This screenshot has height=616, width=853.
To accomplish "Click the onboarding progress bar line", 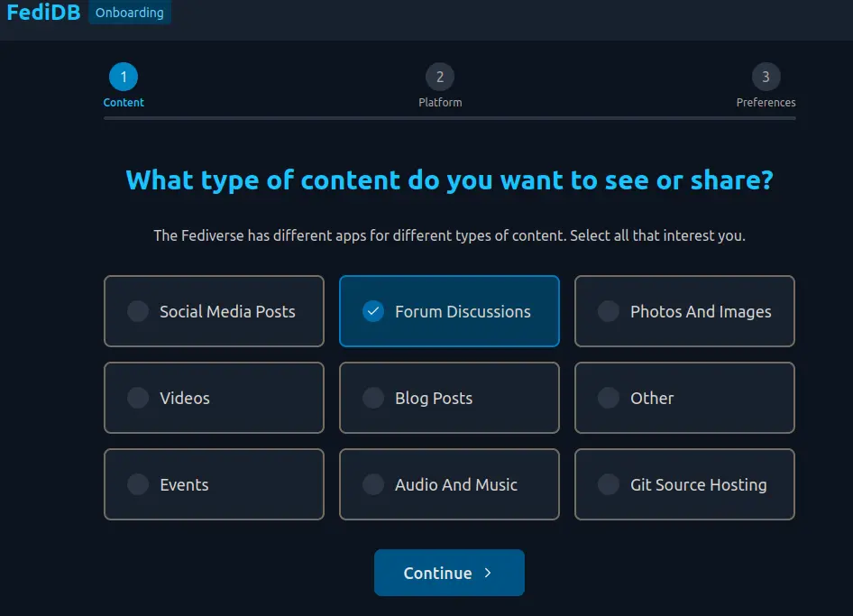I will point(449,118).
